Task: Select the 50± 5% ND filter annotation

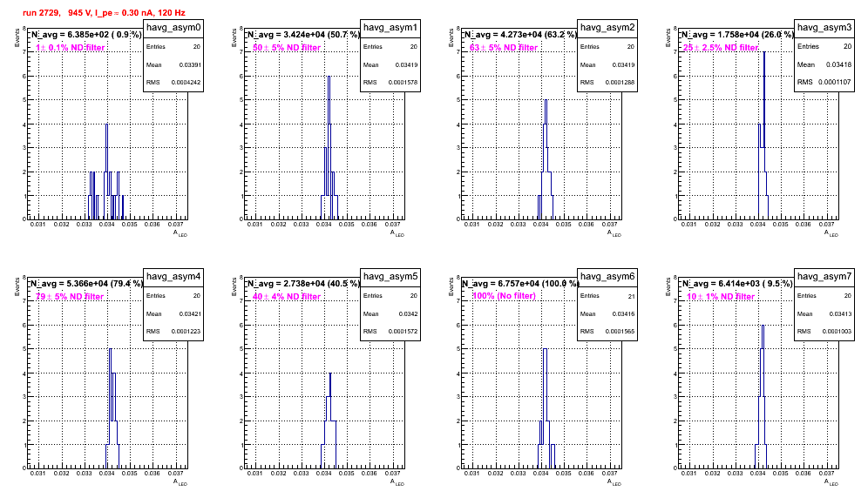Action: 287,48
